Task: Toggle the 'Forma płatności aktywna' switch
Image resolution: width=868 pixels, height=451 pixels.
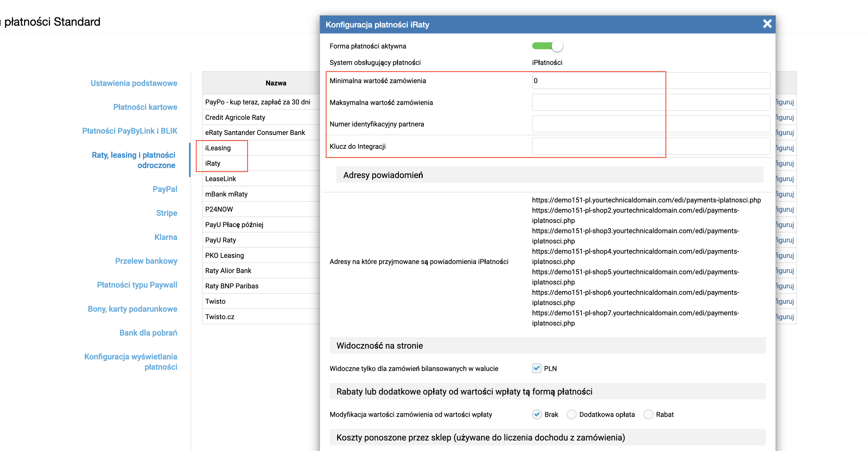Action: (547, 46)
